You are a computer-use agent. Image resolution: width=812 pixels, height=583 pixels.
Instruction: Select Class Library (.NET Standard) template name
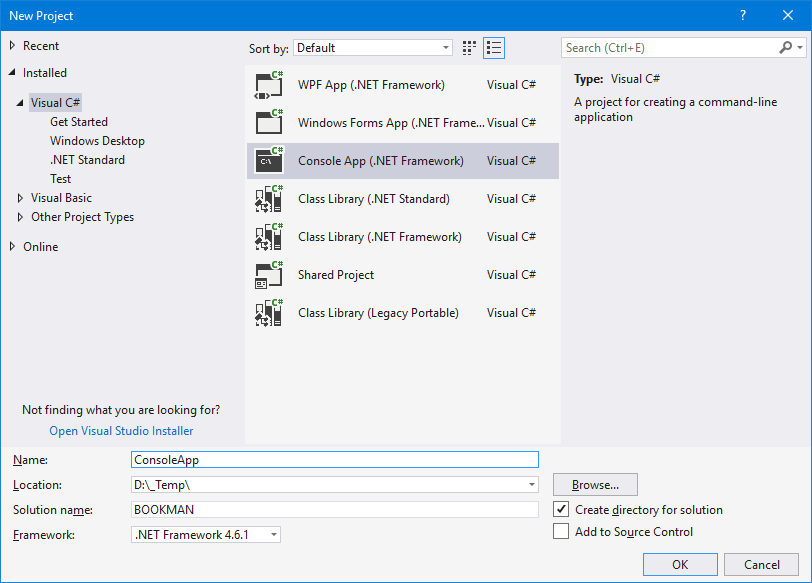(x=374, y=199)
